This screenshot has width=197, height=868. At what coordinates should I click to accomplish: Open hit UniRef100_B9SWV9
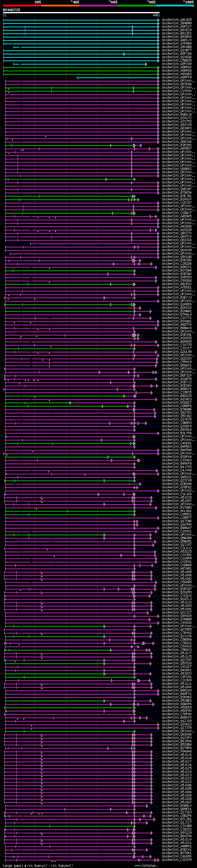pyautogui.click(x=177, y=37)
